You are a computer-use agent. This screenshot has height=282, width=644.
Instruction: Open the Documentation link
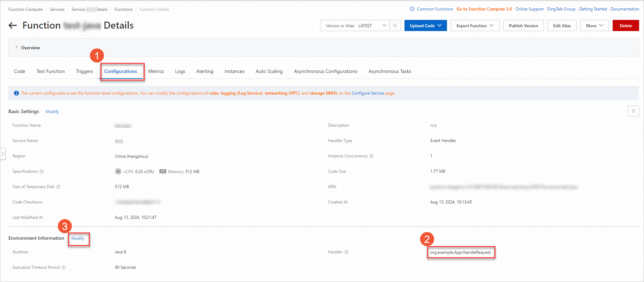pyautogui.click(x=624, y=9)
